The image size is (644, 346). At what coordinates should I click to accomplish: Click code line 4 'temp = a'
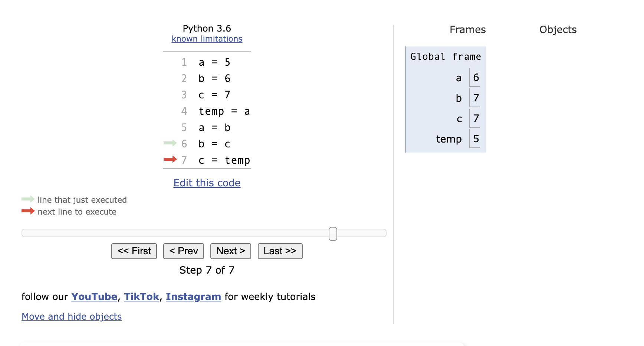pos(224,111)
